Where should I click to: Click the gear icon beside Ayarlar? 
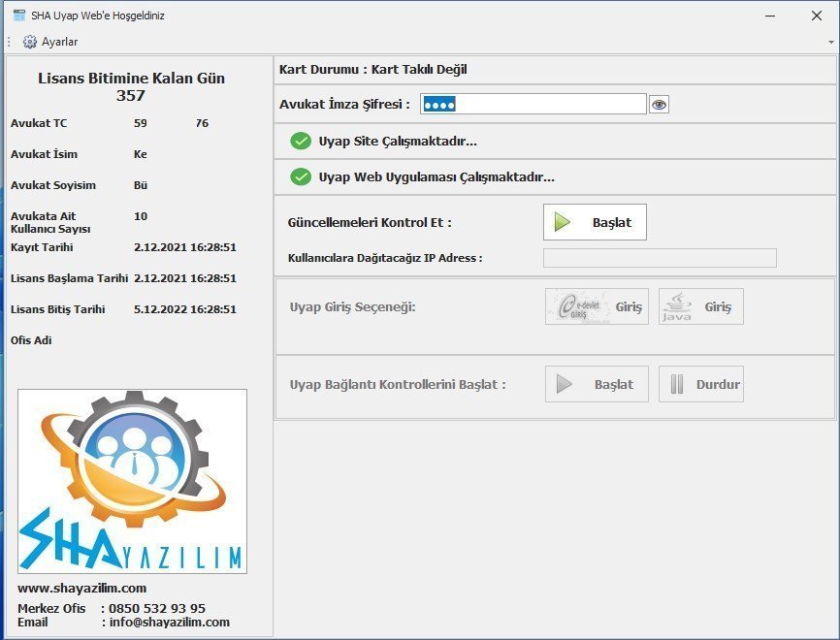[29, 42]
